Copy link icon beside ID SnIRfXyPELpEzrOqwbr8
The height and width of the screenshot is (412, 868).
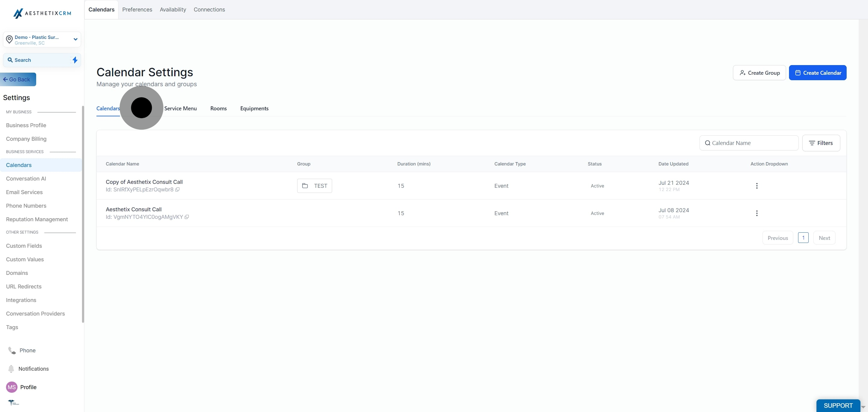coord(178,190)
